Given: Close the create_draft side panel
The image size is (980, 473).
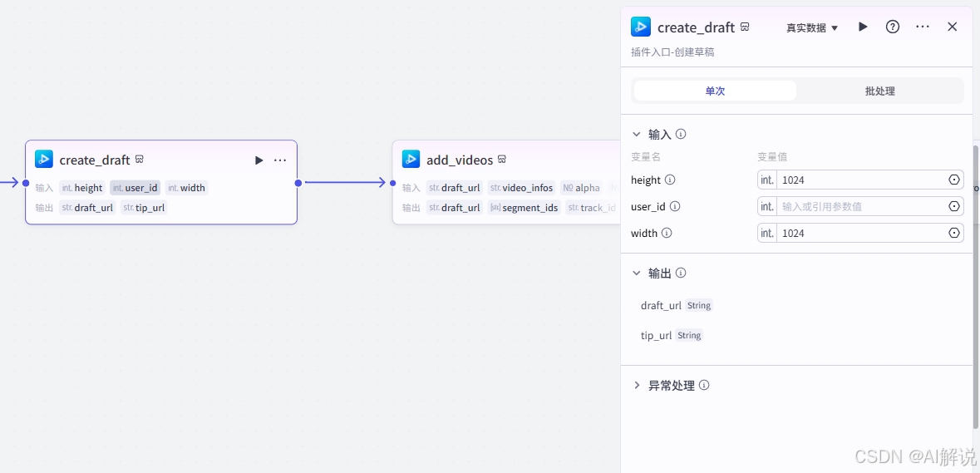Looking at the screenshot, I should [x=952, y=27].
